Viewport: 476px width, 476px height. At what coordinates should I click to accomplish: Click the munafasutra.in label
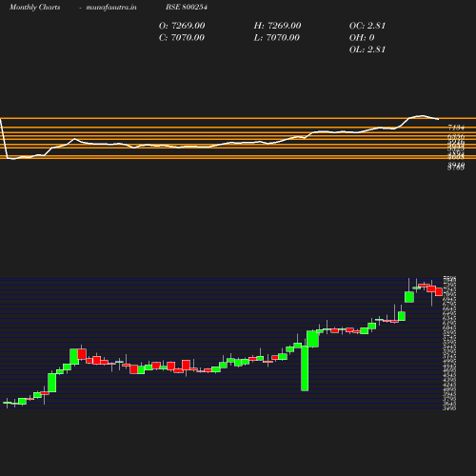[111, 7]
